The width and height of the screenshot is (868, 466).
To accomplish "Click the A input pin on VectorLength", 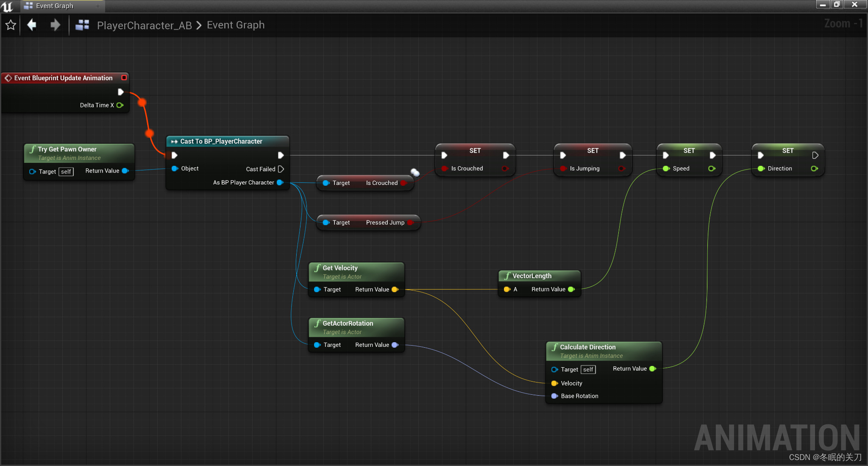I will pos(507,290).
